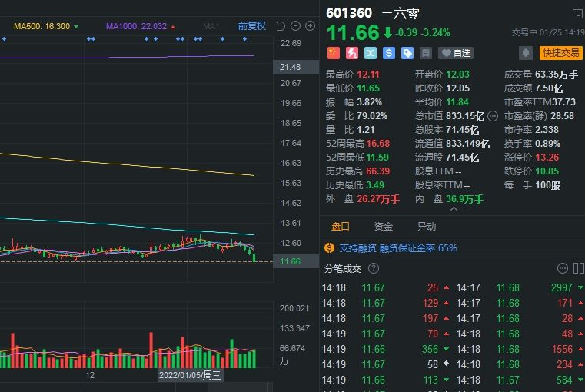Toggle the MA500 indicator line

[x=46, y=26]
